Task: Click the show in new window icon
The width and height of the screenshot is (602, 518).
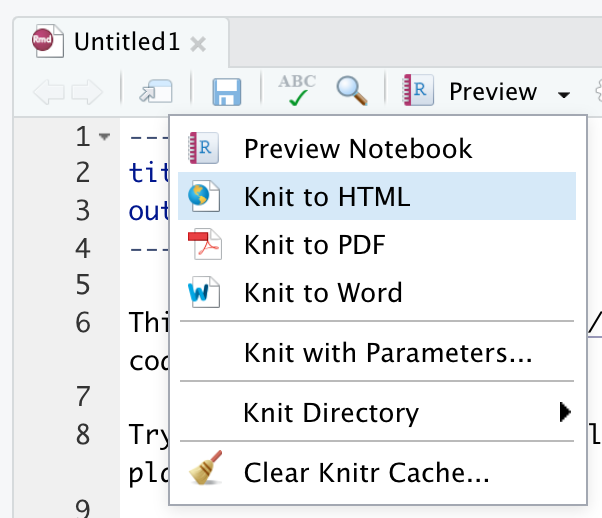Action: pyautogui.click(x=156, y=91)
